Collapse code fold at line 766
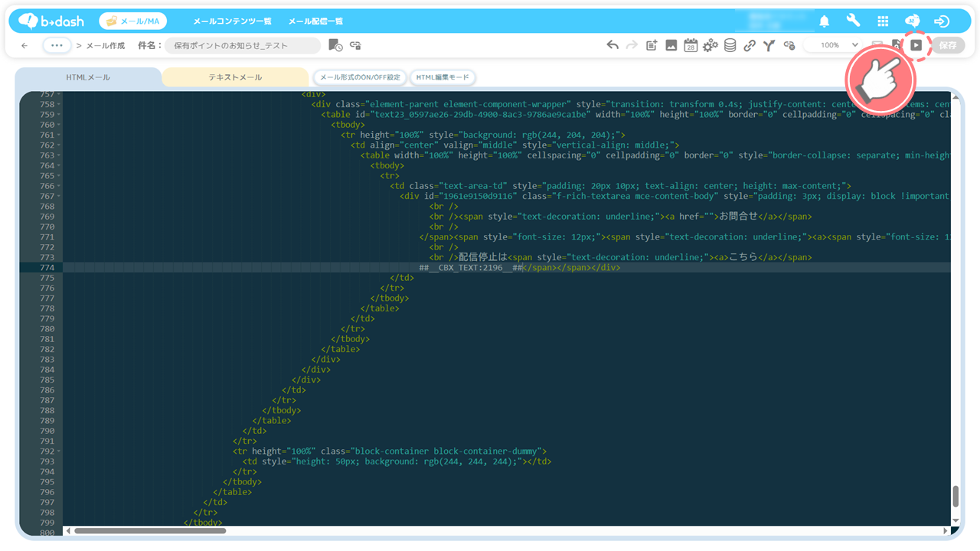Image resolution: width=980 pixels, height=551 pixels. coord(60,186)
